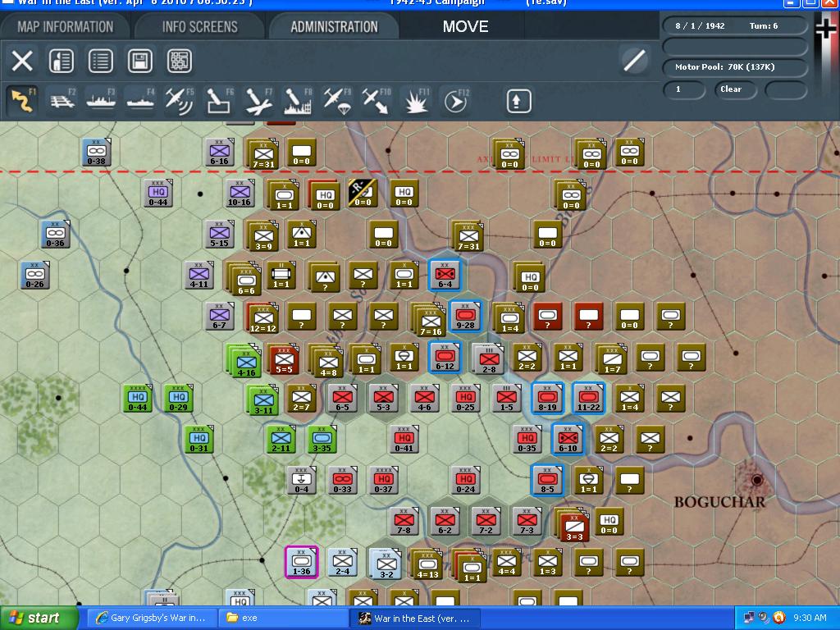Open the lined list icon in Administration row

tap(101, 61)
